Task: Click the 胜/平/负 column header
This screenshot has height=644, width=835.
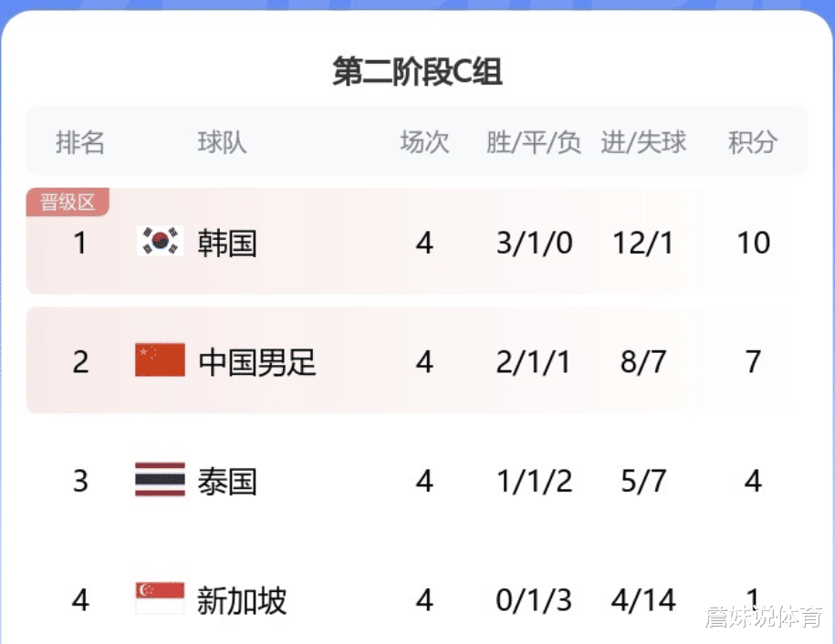Action: [534, 142]
